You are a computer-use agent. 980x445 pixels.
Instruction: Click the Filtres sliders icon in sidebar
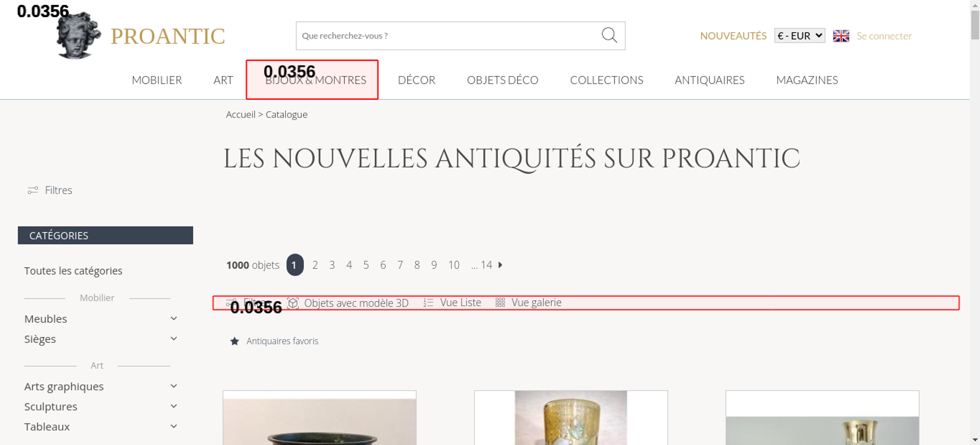pyautogui.click(x=33, y=190)
